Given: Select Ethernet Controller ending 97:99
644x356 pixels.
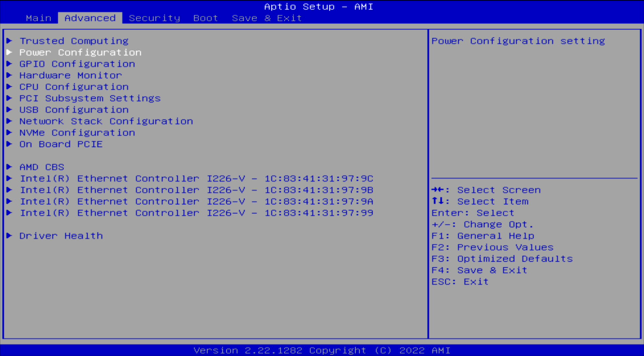Looking at the screenshot, I should [197, 213].
